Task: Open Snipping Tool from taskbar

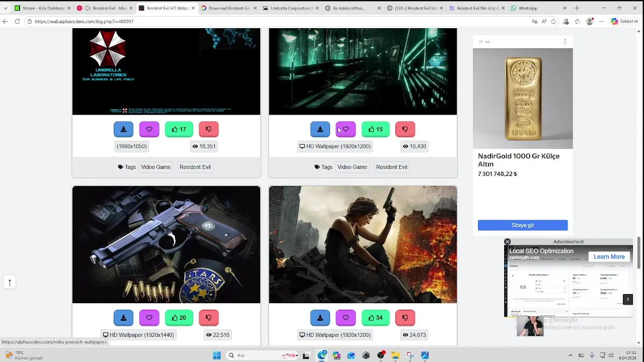Action: coord(410,355)
